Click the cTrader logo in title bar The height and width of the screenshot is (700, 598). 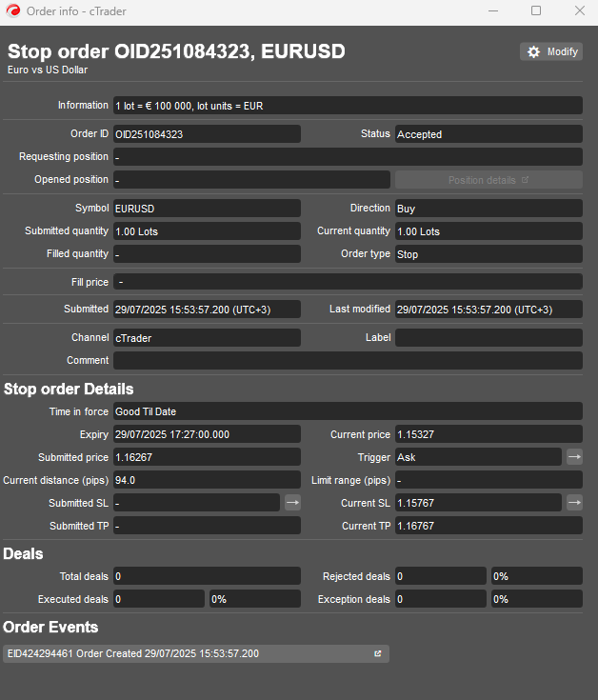tap(12, 11)
